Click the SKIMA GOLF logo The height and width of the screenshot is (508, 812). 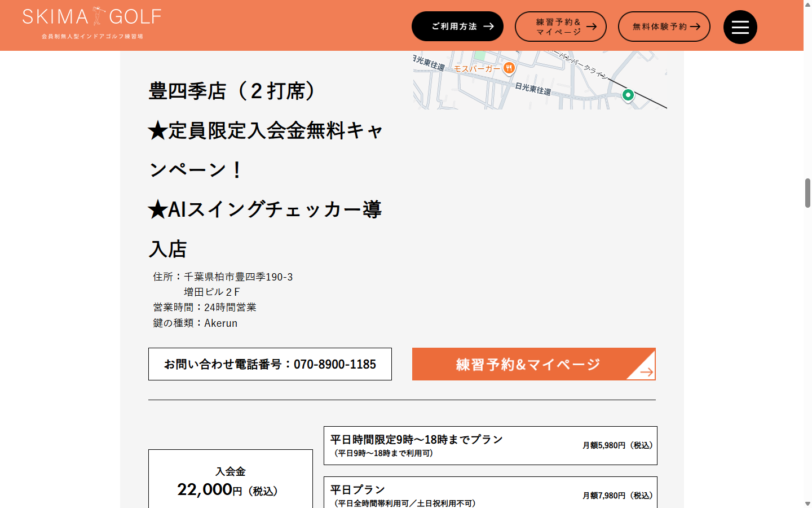(92, 23)
